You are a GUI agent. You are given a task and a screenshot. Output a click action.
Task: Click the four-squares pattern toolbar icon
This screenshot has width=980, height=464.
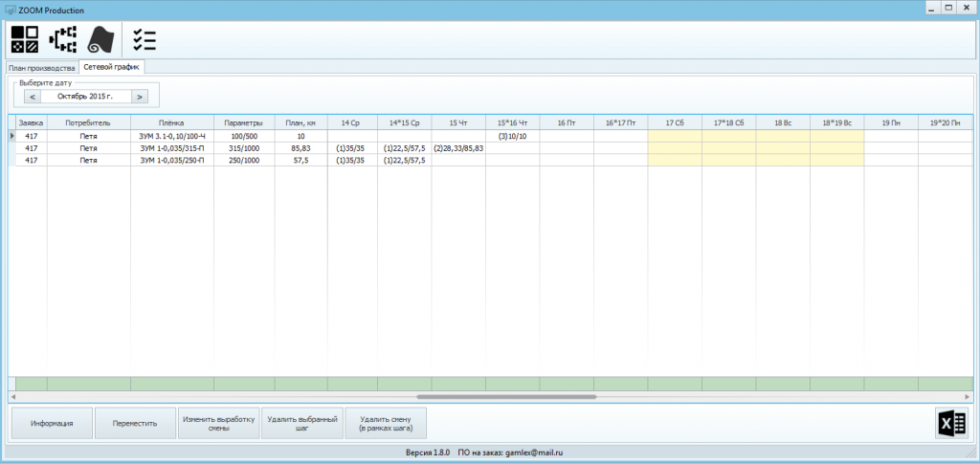[x=24, y=40]
